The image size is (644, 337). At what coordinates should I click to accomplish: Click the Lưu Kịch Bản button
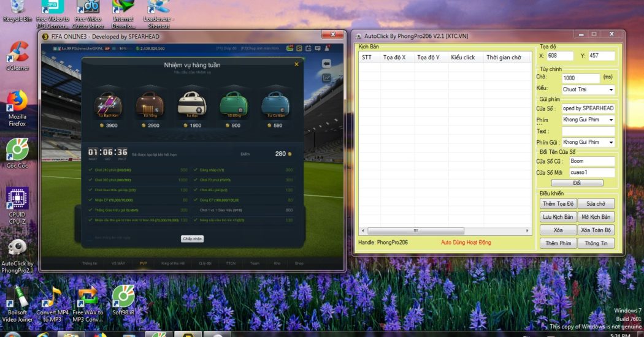pos(558,217)
